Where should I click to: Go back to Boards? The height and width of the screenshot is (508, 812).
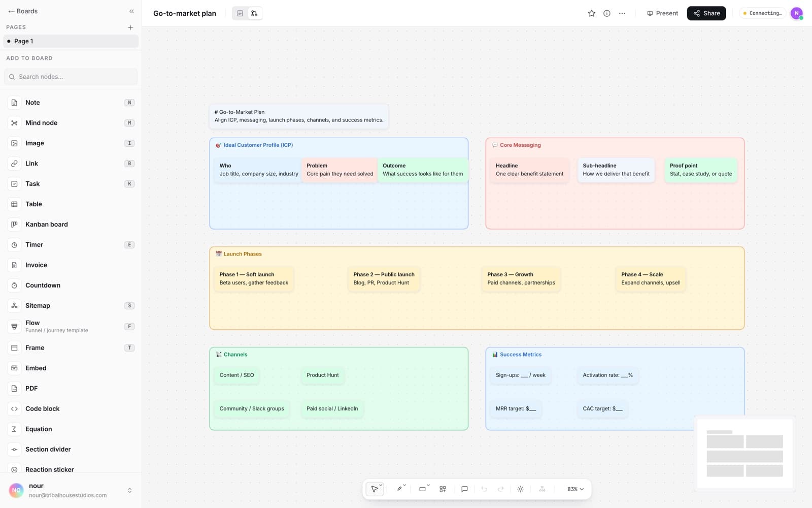point(23,11)
